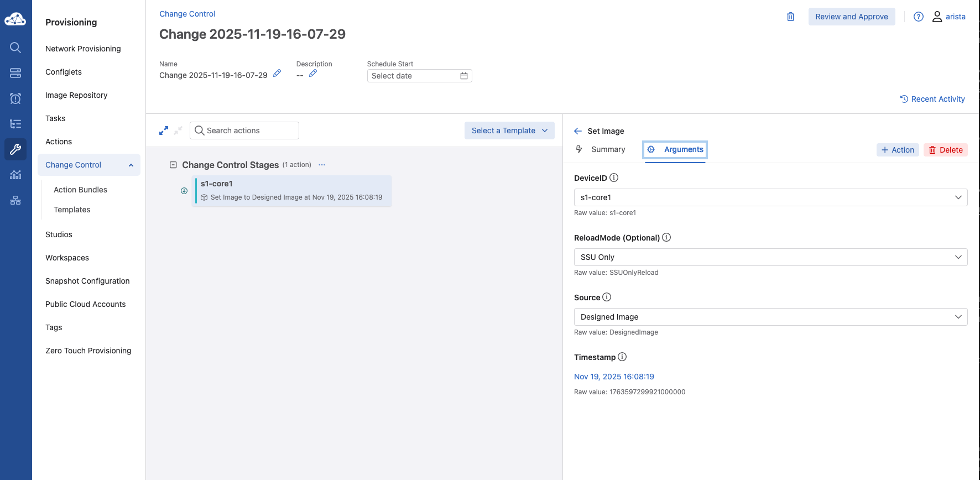Collapse the Change Control Stages tree
The height and width of the screenshot is (480, 980).
pos(173,165)
